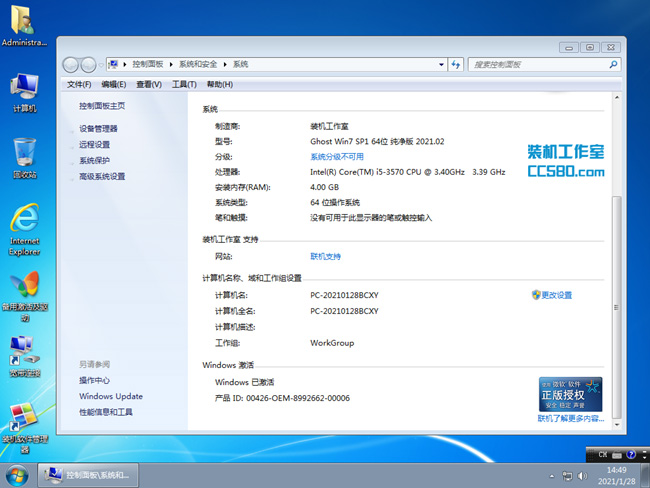
Task: Click the 更改设置 link
Action: tap(557, 295)
